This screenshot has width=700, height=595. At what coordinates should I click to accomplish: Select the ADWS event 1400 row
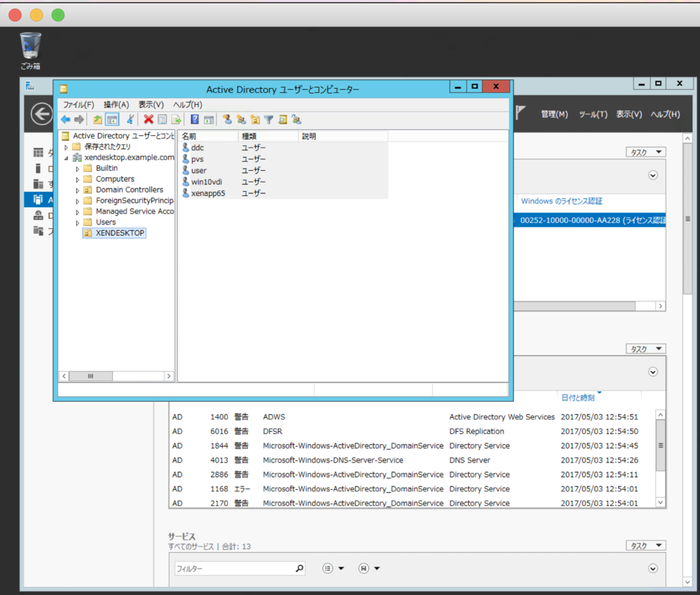(412, 417)
